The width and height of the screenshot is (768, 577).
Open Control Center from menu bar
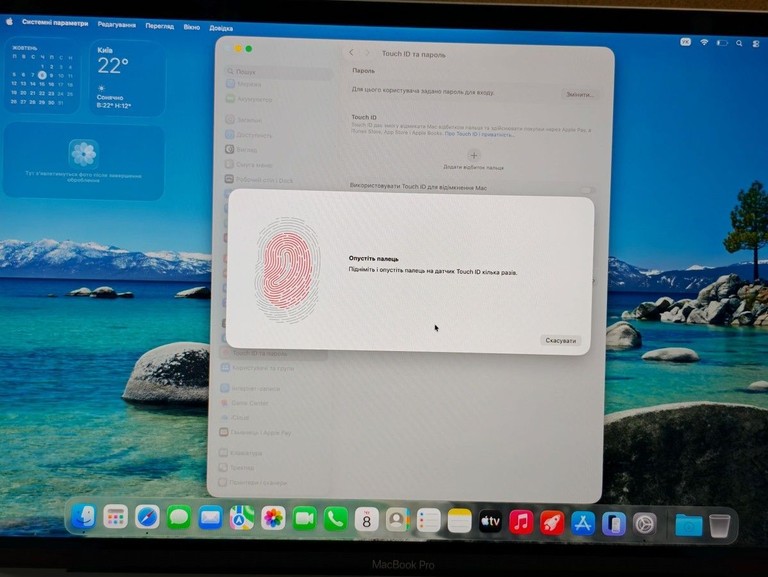[756, 44]
